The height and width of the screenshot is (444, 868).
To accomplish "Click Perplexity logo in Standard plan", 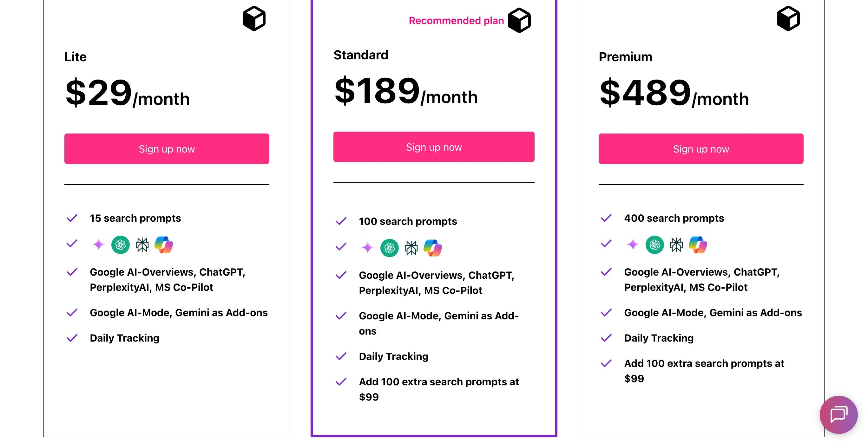I will pyautogui.click(x=411, y=248).
